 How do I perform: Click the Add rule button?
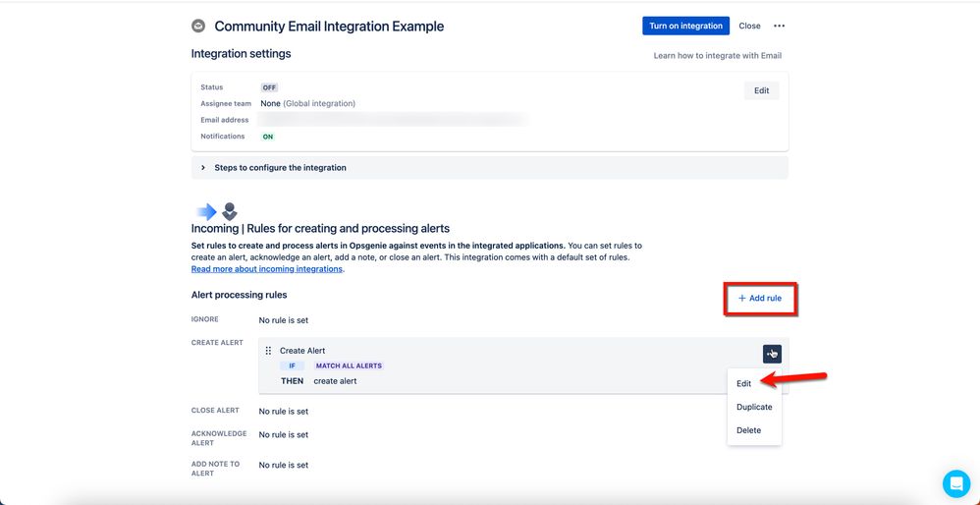coord(760,298)
